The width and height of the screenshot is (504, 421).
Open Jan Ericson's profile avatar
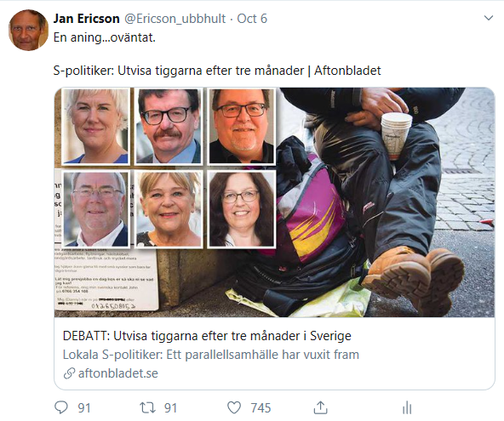(x=28, y=30)
